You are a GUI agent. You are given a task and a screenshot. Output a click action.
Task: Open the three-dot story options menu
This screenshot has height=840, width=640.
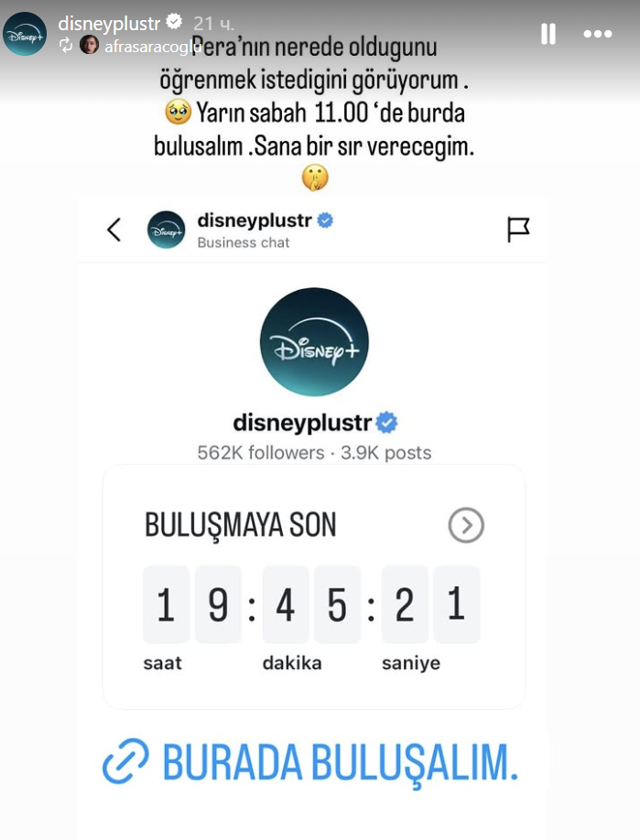(598, 34)
